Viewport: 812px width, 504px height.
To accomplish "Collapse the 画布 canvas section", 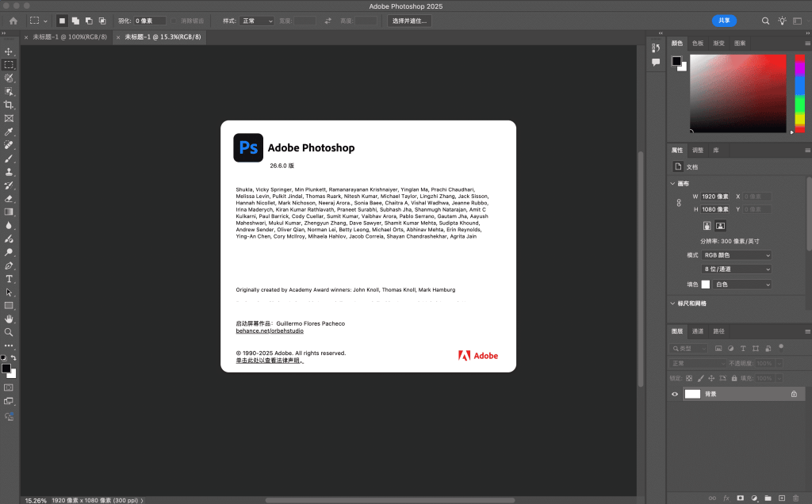I will coord(672,184).
